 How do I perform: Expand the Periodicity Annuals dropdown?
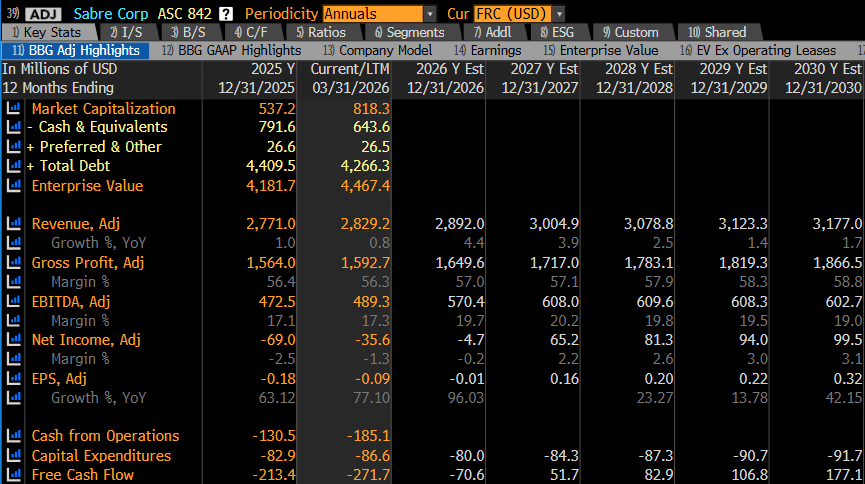click(430, 14)
